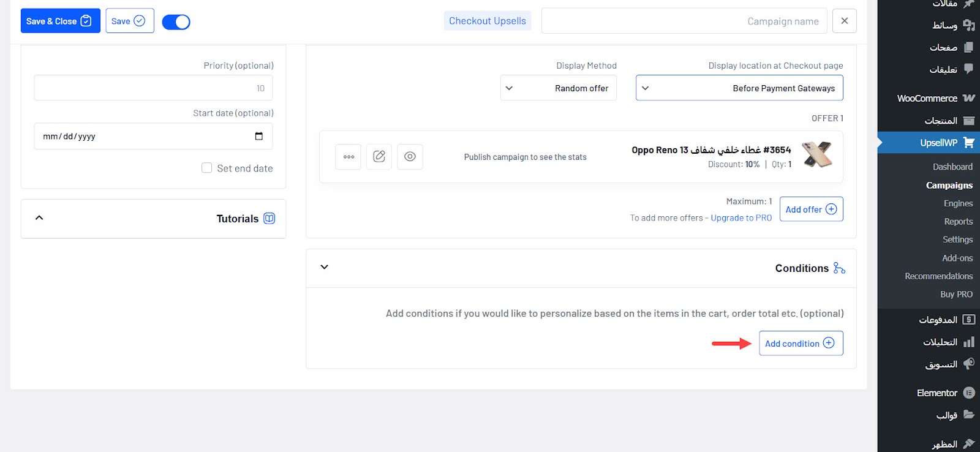Click the Add condition button
Viewport: 980px width, 452px height.
(801, 343)
